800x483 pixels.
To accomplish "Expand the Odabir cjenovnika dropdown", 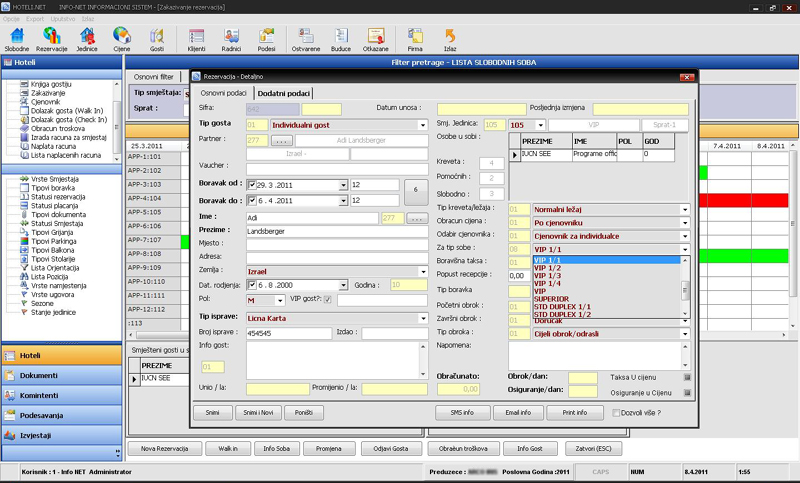I will [685, 236].
